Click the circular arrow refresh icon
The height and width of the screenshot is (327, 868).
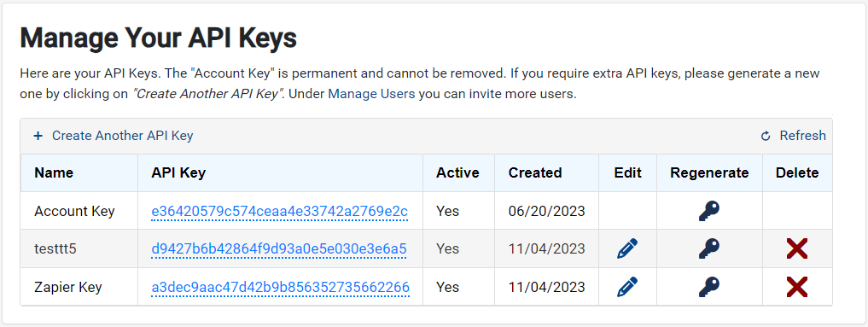tap(766, 136)
